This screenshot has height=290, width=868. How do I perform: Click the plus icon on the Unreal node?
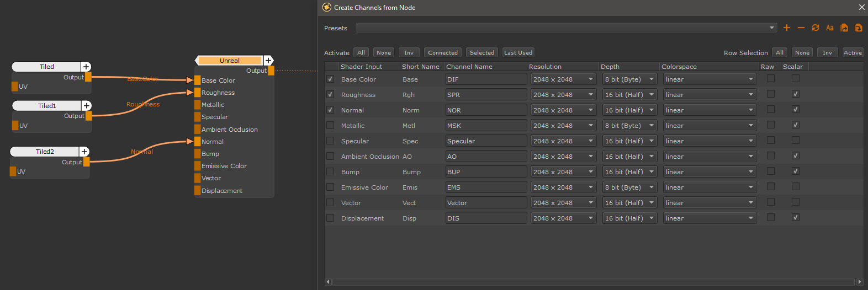pyautogui.click(x=268, y=61)
